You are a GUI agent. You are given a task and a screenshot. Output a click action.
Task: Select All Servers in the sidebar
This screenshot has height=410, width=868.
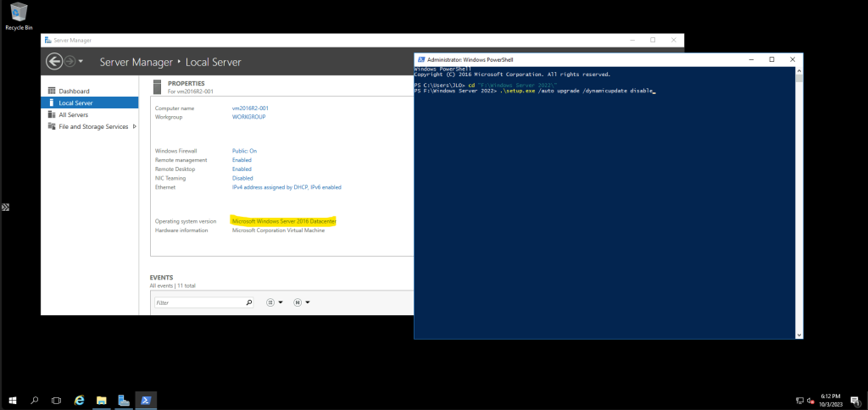(74, 114)
